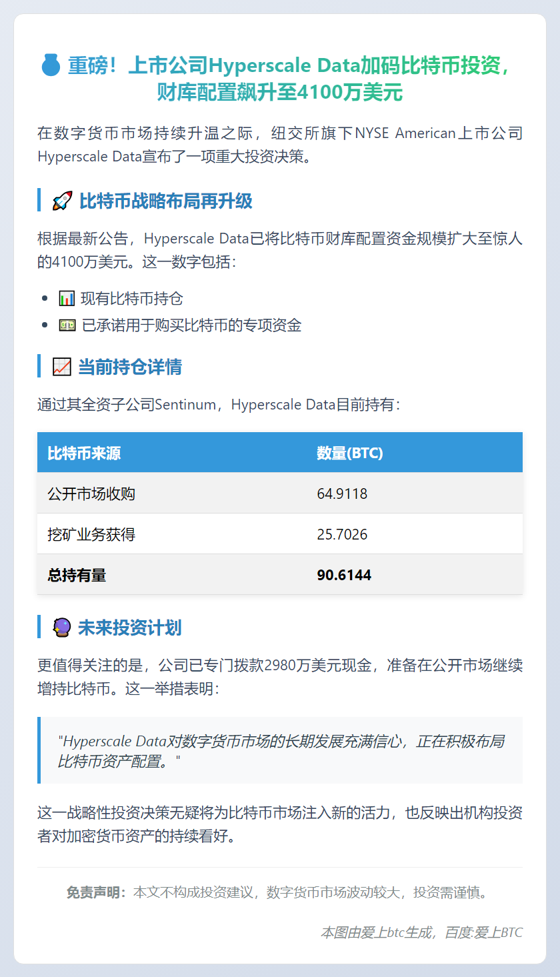Click the rocket icon beside 比特币战略布局再升级
This screenshot has height=977, width=560.
[62, 201]
